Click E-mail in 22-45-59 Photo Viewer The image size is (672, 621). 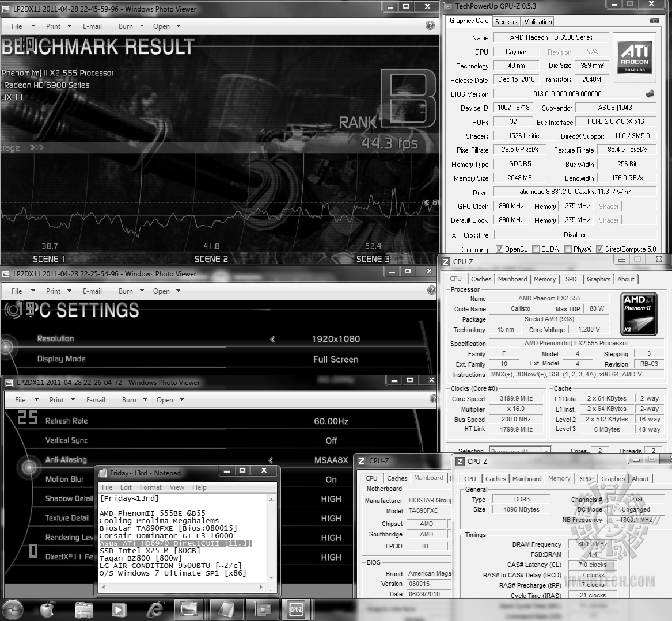pyautogui.click(x=92, y=26)
